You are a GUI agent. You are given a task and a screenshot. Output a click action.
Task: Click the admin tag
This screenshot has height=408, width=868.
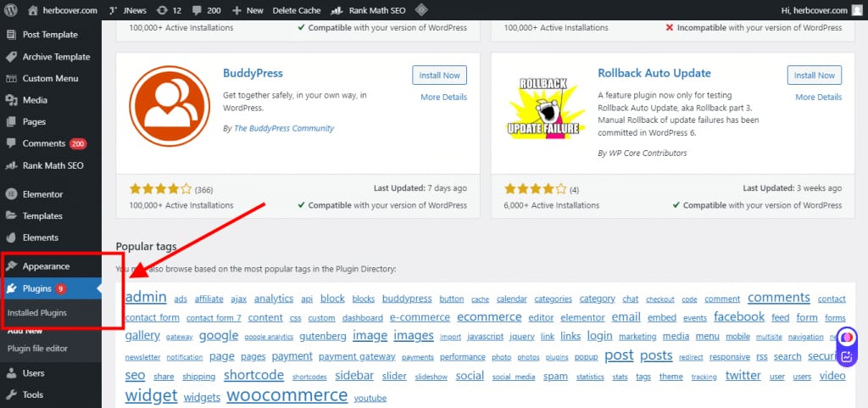pos(146,297)
